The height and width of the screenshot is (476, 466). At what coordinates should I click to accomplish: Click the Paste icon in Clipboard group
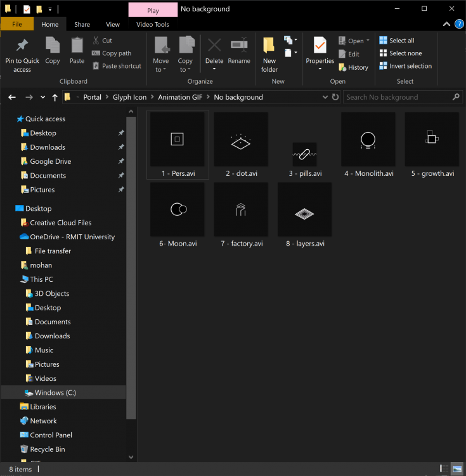click(77, 47)
